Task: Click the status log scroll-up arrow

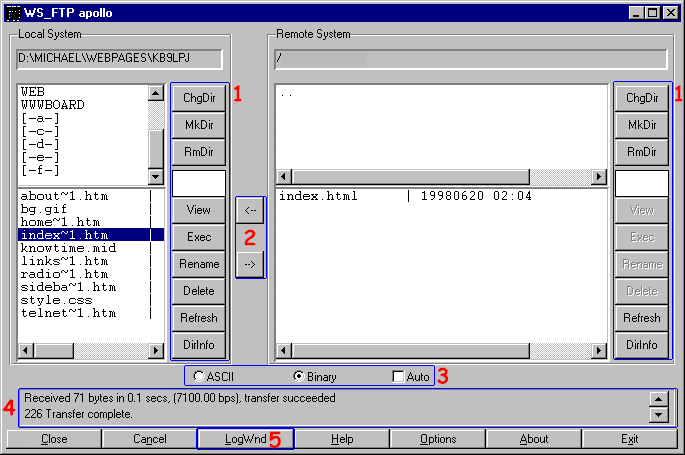Action: click(x=658, y=399)
